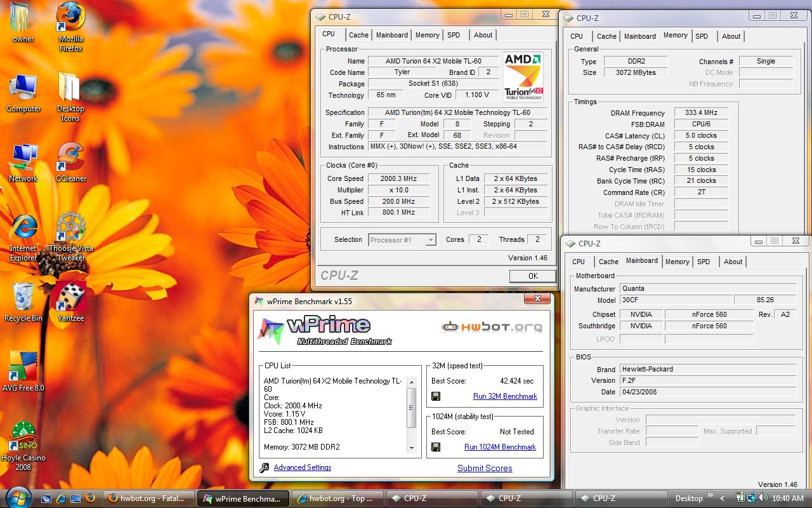
Task: Open Cache tab in the Mainboard window
Action: point(608,262)
